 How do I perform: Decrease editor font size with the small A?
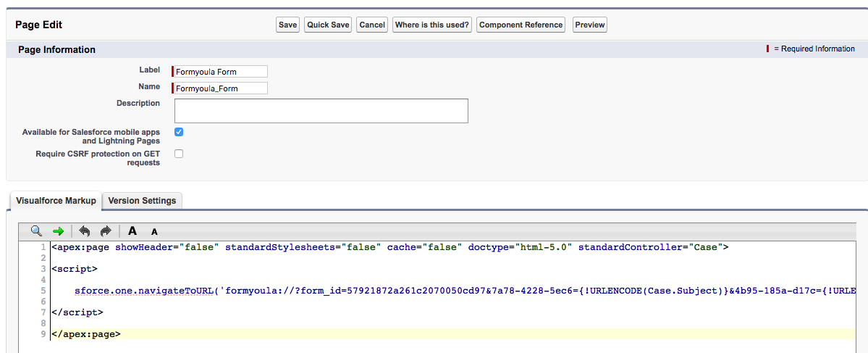(154, 232)
